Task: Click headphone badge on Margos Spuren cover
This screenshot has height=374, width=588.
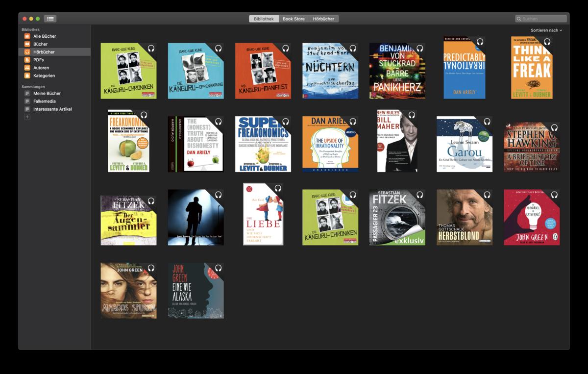Action: pyautogui.click(x=151, y=268)
